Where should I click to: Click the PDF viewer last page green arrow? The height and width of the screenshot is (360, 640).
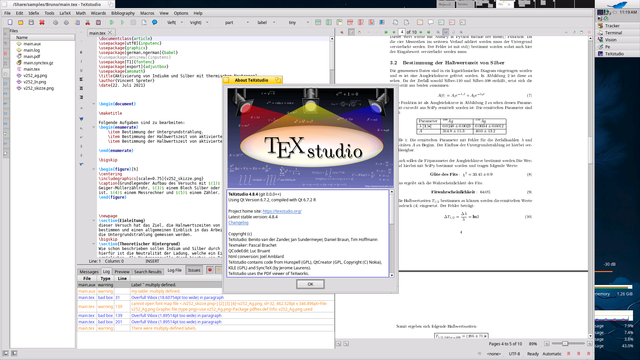pos(428,32)
